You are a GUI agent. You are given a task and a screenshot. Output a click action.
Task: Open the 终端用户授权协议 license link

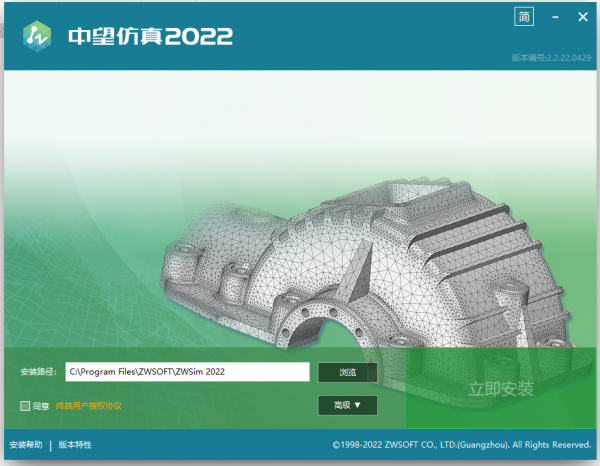[x=89, y=406]
